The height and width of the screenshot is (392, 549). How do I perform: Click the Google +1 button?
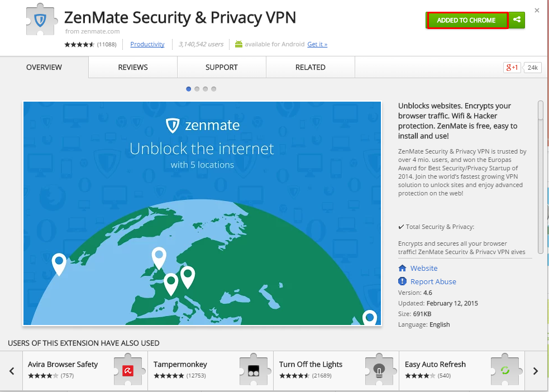tap(512, 67)
